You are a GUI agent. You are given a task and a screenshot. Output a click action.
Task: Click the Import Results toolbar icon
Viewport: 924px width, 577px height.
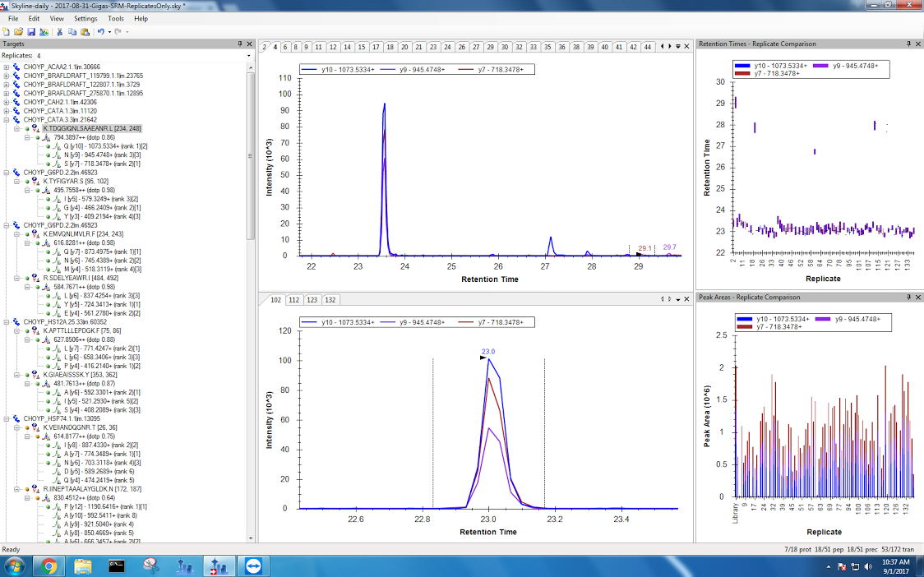tap(43, 31)
